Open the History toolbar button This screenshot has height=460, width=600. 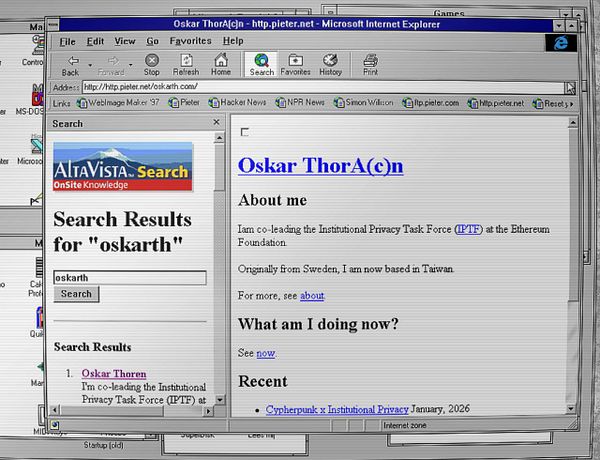point(330,65)
